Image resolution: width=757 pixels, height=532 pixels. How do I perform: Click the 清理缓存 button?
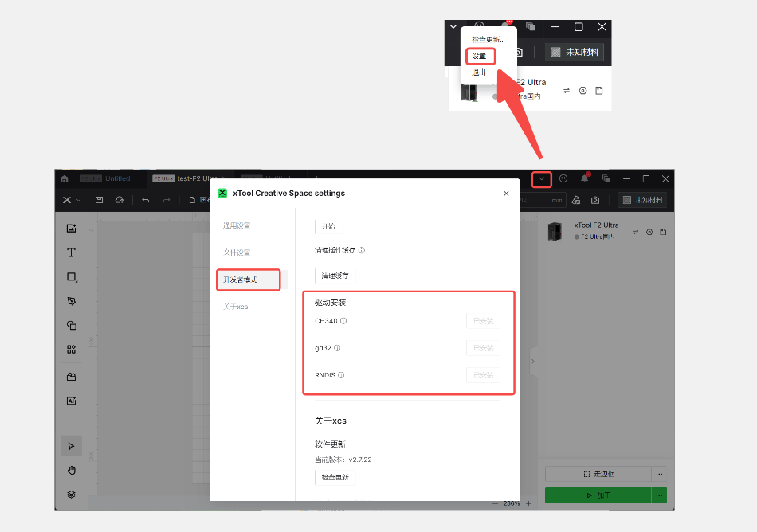335,276
